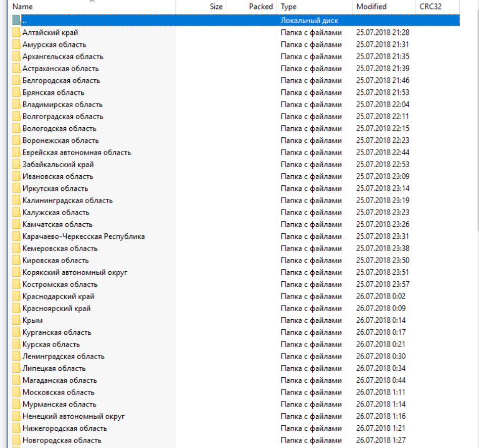Click the Packed column header
Screen dimensions: 479x448
click(260, 7)
